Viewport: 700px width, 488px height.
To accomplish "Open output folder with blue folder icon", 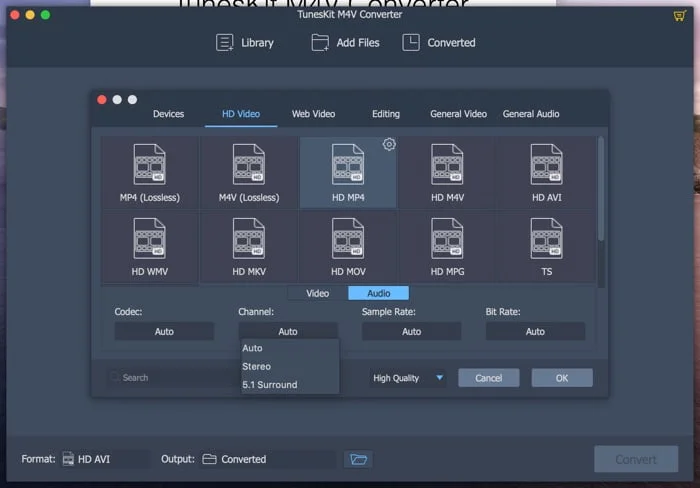I will 358,459.
